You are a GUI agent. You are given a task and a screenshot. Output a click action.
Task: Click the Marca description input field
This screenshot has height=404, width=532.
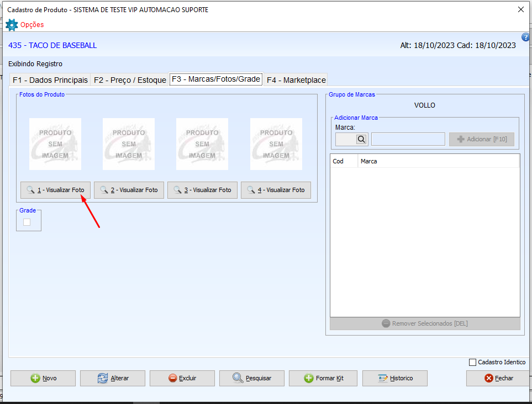(x=408, y=139)
